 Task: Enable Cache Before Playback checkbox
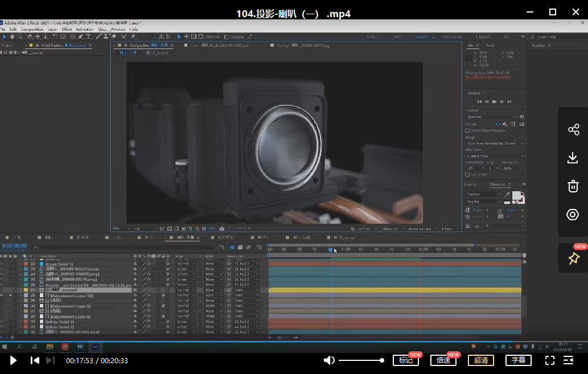(467, 131)
